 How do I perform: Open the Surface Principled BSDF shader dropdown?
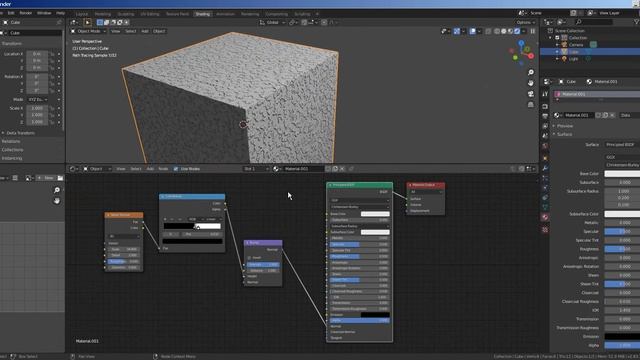pos(622,144)
